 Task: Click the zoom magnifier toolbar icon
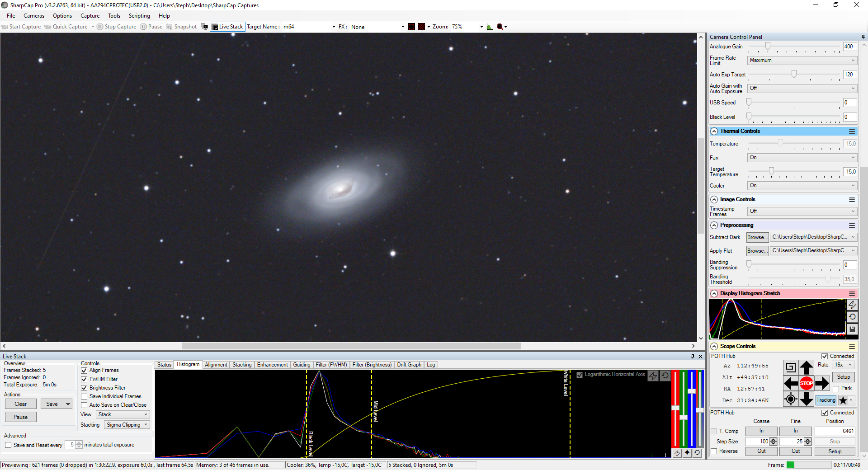click(x=500, y=27)
